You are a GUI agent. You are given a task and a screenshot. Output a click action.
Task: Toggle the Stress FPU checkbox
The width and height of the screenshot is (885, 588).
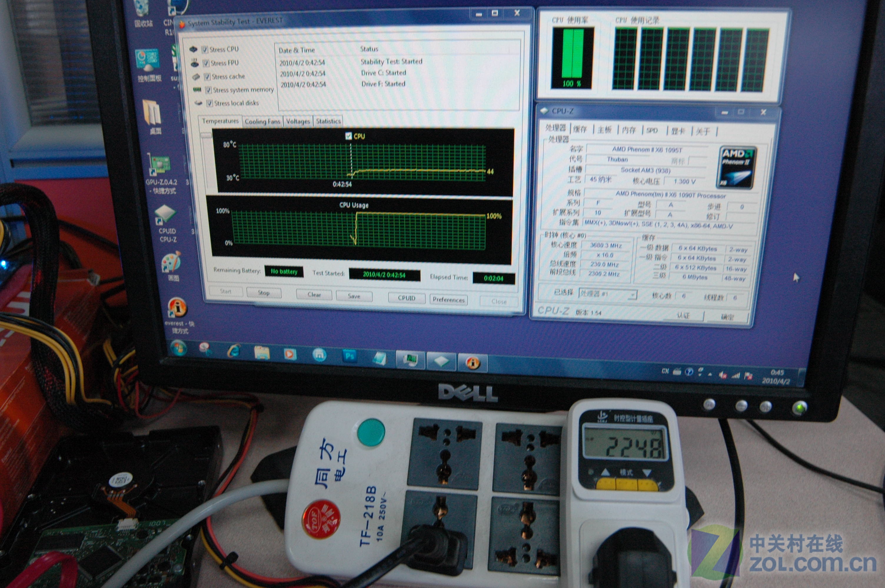coord(206,63)
